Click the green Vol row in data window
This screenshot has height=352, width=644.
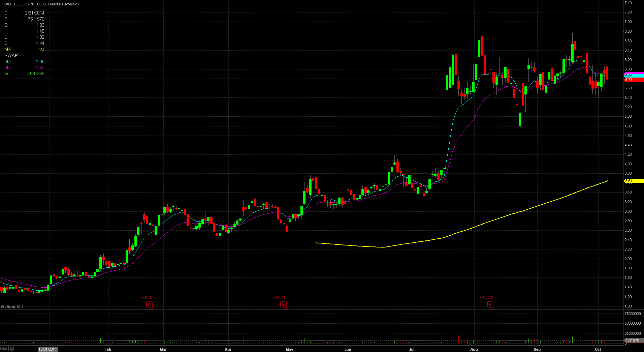click(24, 74)
